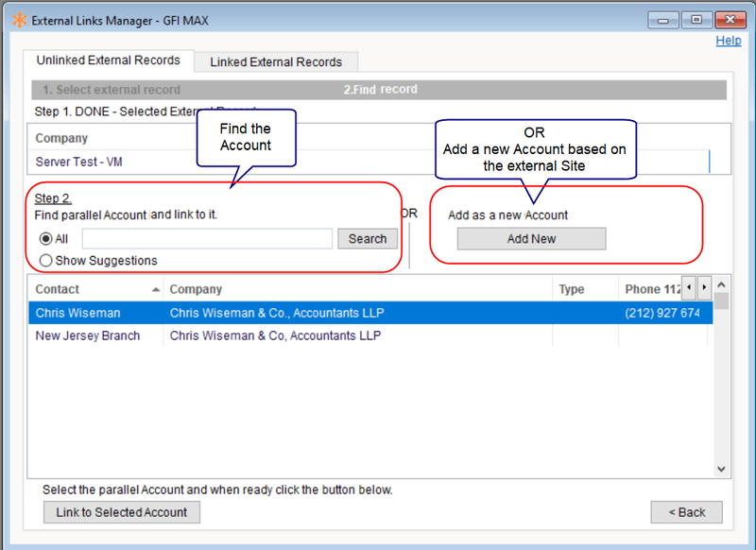
Task: Click the scrollbar down arrow below the record list
Action: point(721,468)
